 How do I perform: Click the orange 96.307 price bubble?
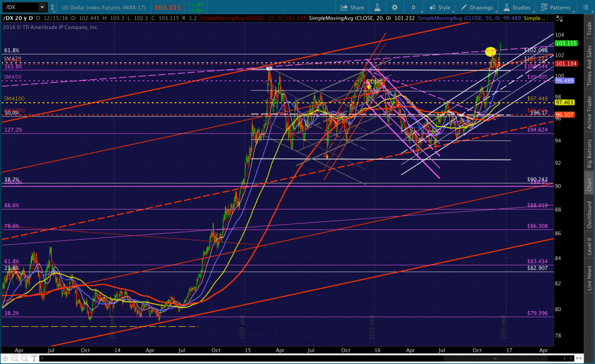point(565,115)
